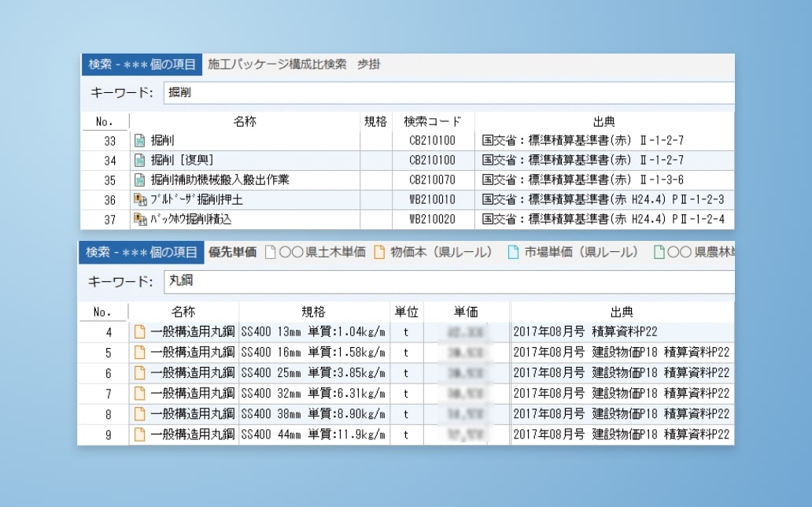Screen dimensions: 812x507
Task: Click the document icon for 掘削 [復興]
Action: coord(140,161)
